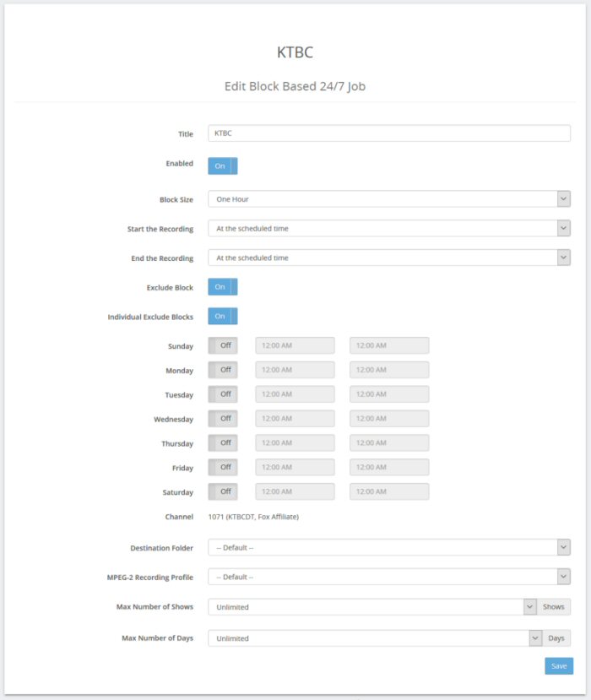Viewport: 591px width, 700px height.
Task: Open the Destination Folder dropdown
Action: click(x=388, y=547)
